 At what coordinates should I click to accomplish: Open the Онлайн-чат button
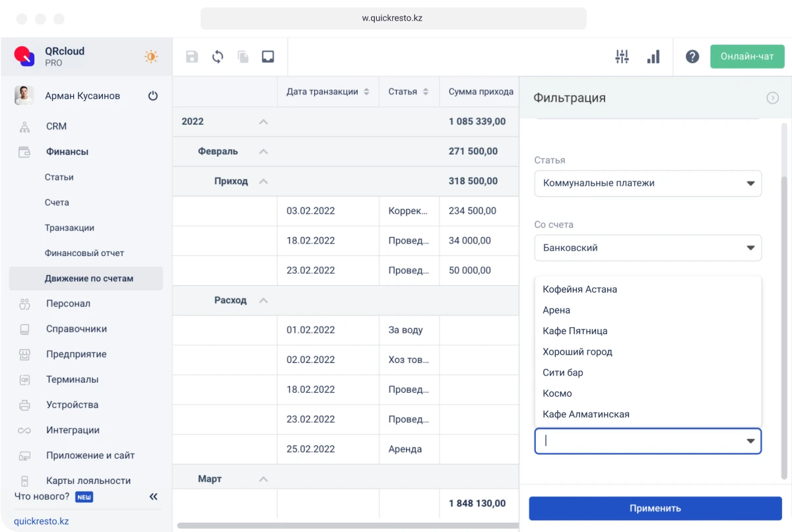(x=746, y=57)
